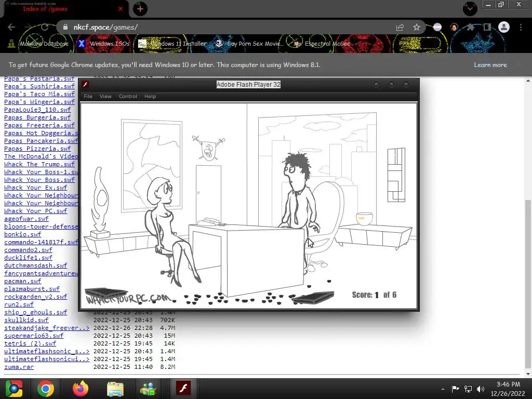Open commando2.swf link
This screenshot has height=399, width=532.
coord(28,250)
